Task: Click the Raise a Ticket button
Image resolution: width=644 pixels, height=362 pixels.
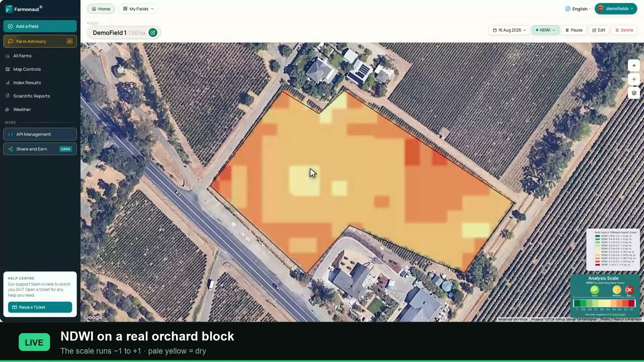Action: (40, 307)
